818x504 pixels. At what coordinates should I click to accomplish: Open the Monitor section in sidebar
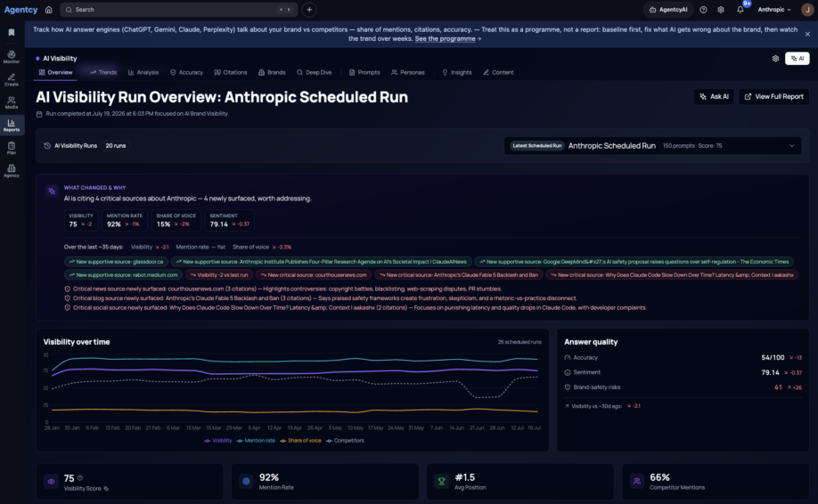tap(11, 57)
